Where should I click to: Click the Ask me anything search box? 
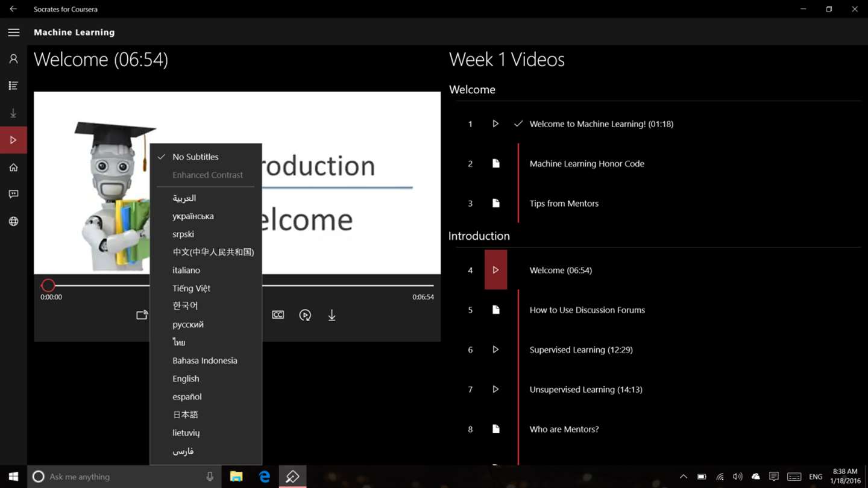pos(125,477)
